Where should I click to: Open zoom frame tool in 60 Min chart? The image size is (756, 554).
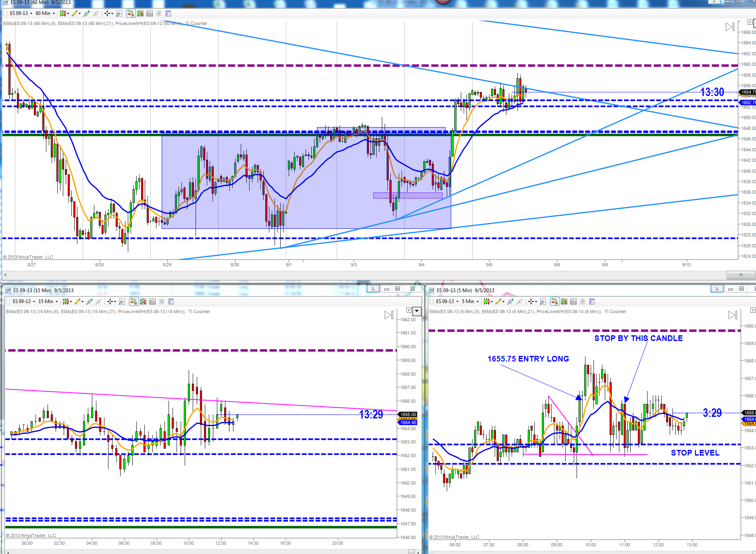(119, 13)
